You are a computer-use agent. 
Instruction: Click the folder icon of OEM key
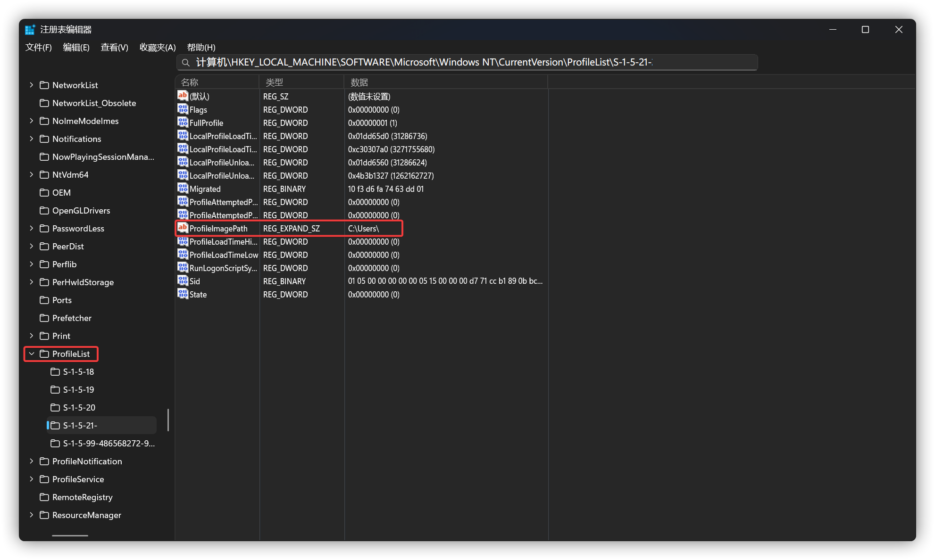(x=44, y=193)
